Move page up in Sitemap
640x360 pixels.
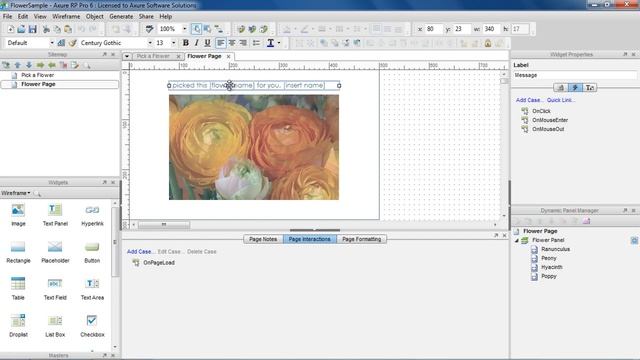[18, 65]
